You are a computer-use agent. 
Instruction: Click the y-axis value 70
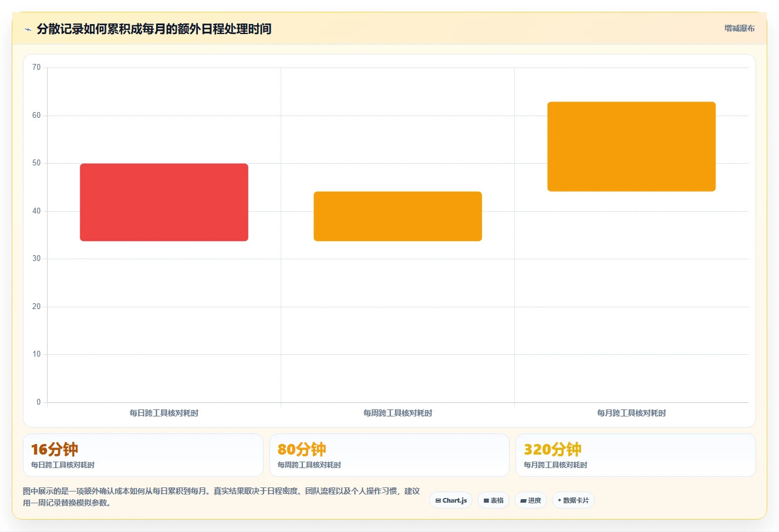36,67
